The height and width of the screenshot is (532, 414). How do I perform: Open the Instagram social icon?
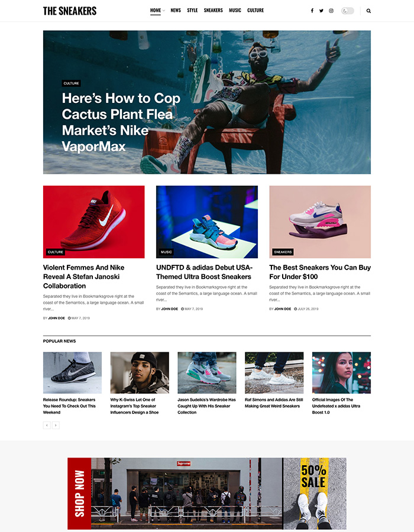click(331, 11)
